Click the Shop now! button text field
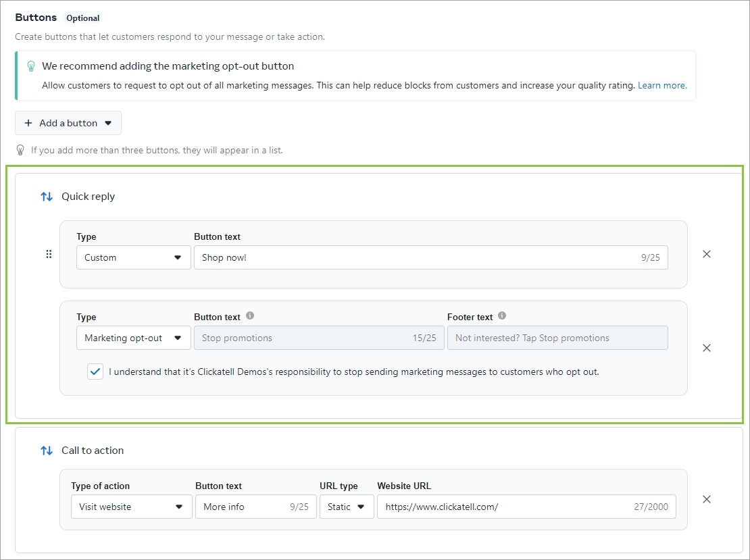This screenshot has width=750, height=560. (412, 257)
